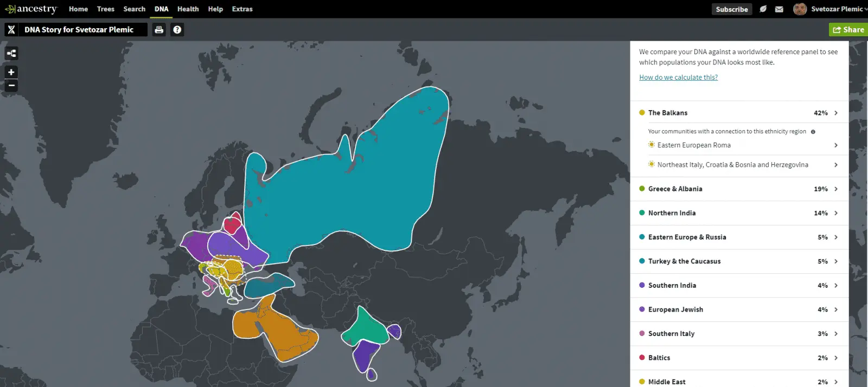Viewport: 868px width, 387px height.
Task: Click Eastern European Roma community sun icon
Action: click(652, 145)
